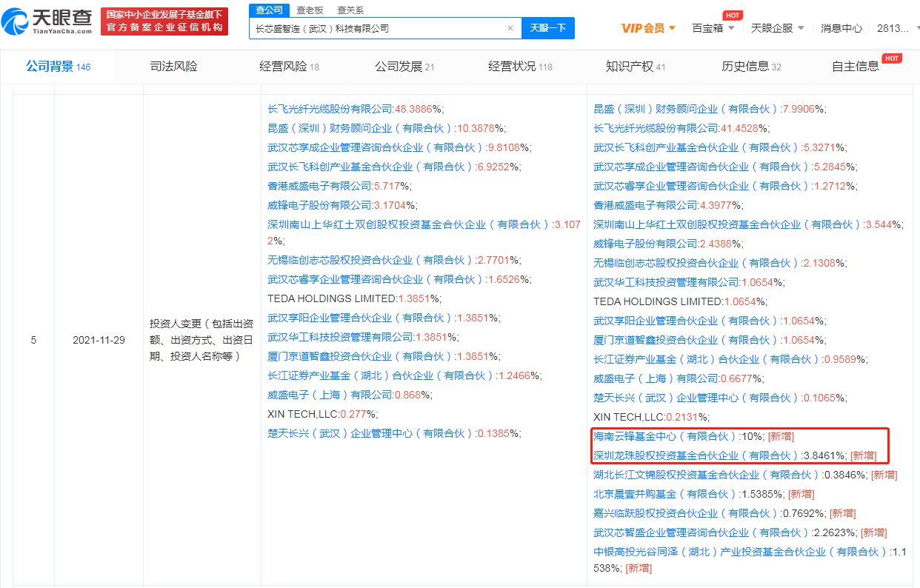The width and height of the screenshot is (920, 588).
Task: Switch to the 查关系 search tab
Action: 350,10
